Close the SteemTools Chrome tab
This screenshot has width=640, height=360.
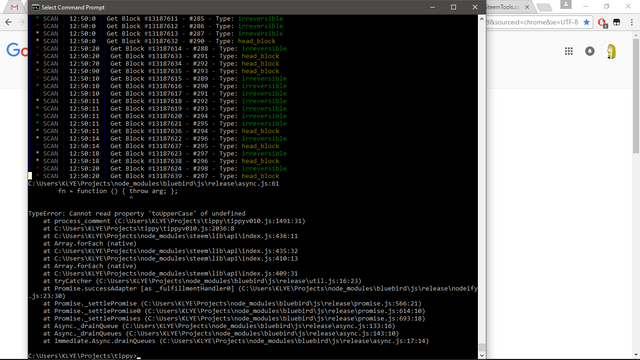527,7
